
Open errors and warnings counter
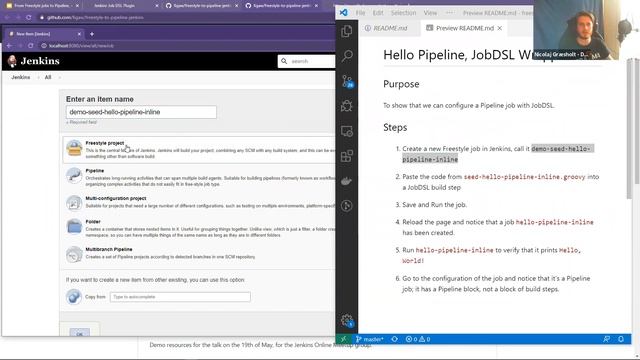[x=418, y=339]
